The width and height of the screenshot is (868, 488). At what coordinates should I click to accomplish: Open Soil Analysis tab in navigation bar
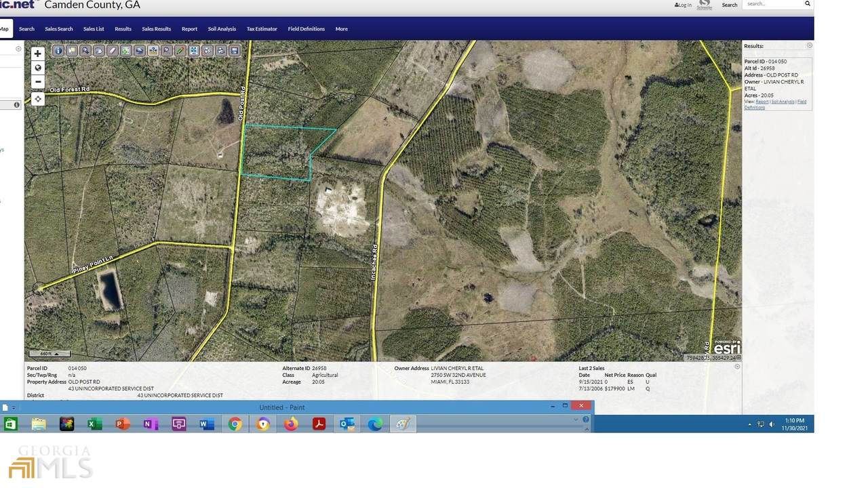coord(222,28)
